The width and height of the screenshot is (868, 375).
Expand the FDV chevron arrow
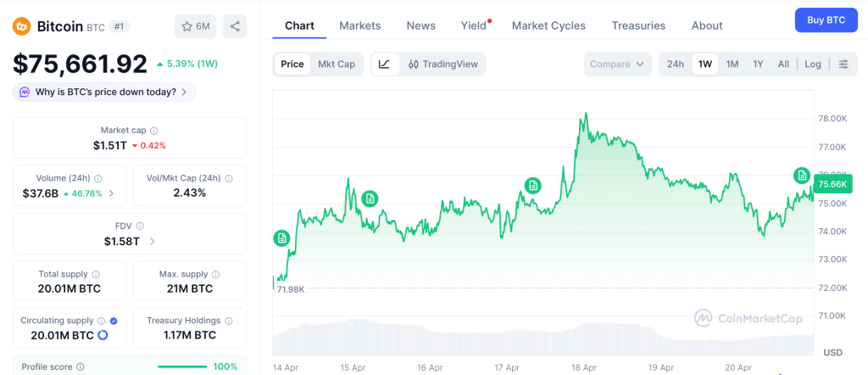pos(152,242)
